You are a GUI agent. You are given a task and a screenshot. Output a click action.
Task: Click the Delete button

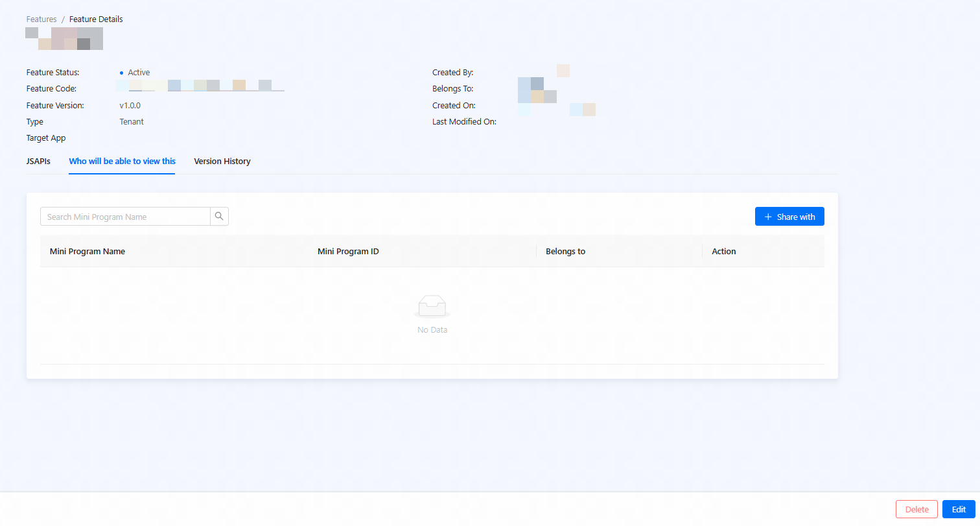coord(916,509)
